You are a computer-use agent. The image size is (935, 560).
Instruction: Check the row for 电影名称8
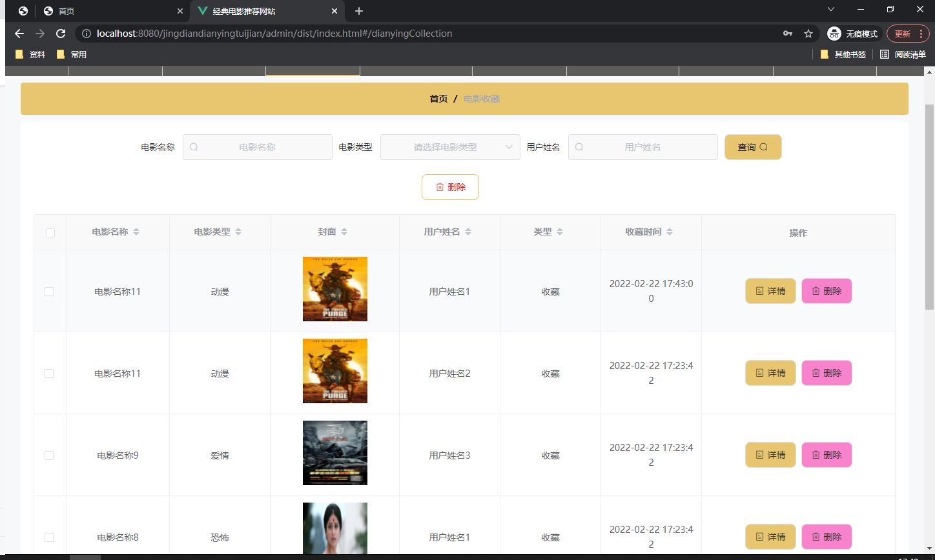[49, 537]
